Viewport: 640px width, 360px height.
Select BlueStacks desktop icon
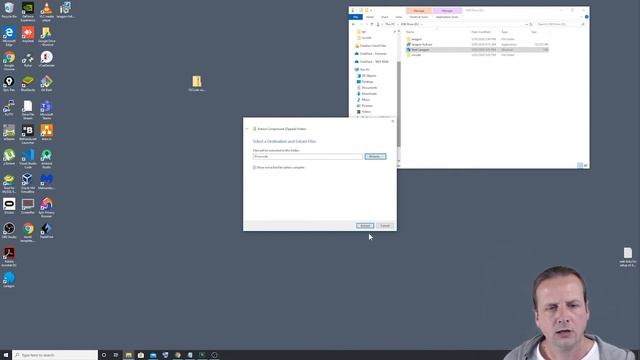(28, 84)
